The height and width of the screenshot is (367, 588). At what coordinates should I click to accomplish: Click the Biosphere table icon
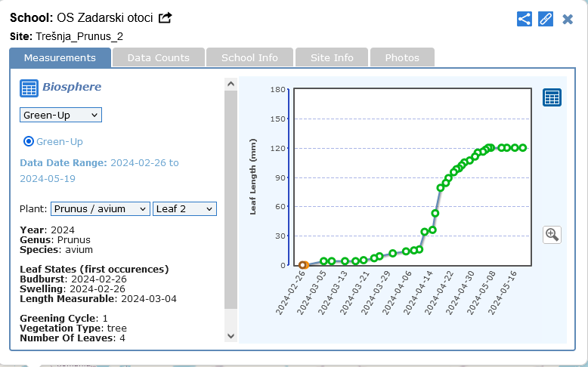click(29, 88)
